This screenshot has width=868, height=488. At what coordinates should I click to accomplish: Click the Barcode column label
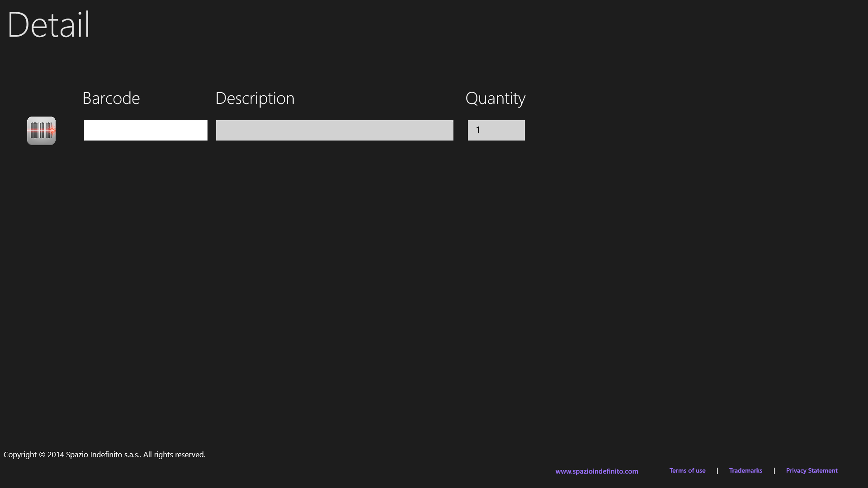pos(111,98)
